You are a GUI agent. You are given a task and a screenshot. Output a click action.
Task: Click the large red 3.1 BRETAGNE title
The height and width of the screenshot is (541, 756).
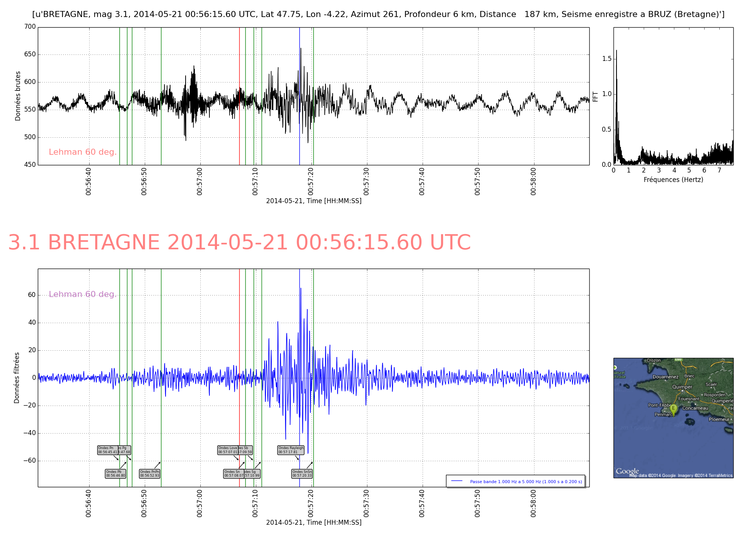pyautogui.click(x=239, y=243)
